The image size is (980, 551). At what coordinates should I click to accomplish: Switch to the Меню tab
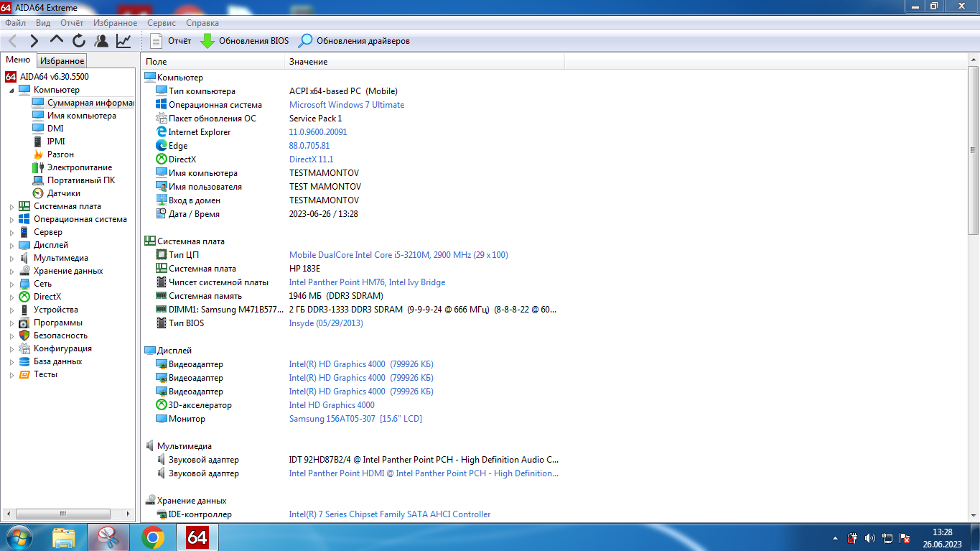[18, 60]
